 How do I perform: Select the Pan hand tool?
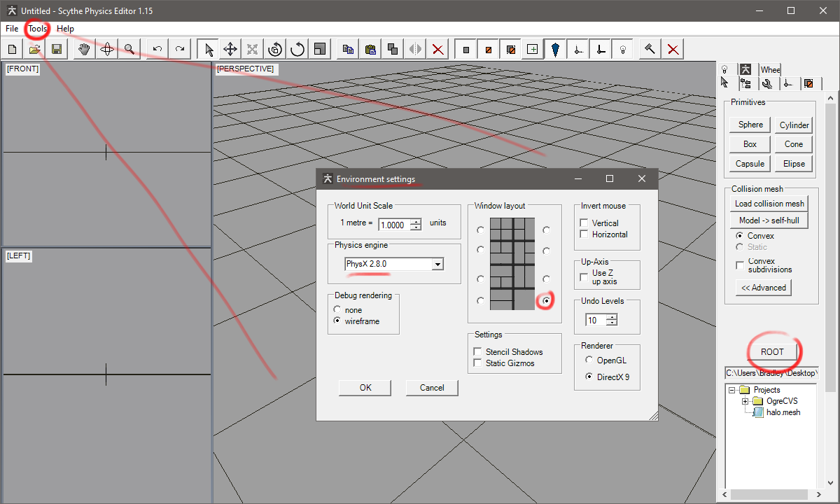[x=85, y=49]
